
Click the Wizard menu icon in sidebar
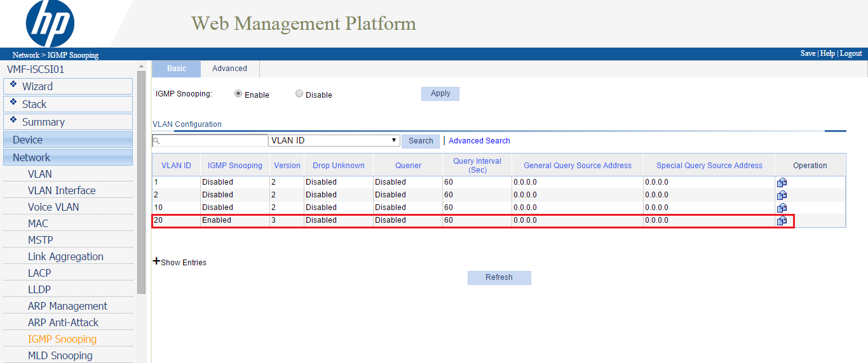coord(14,84)
